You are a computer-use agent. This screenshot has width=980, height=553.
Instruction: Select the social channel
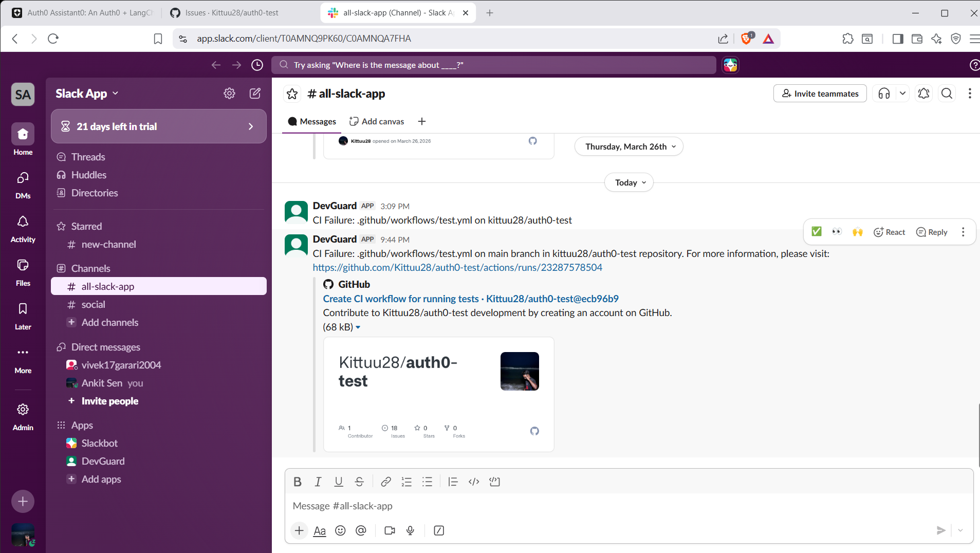tap(159, 304)
